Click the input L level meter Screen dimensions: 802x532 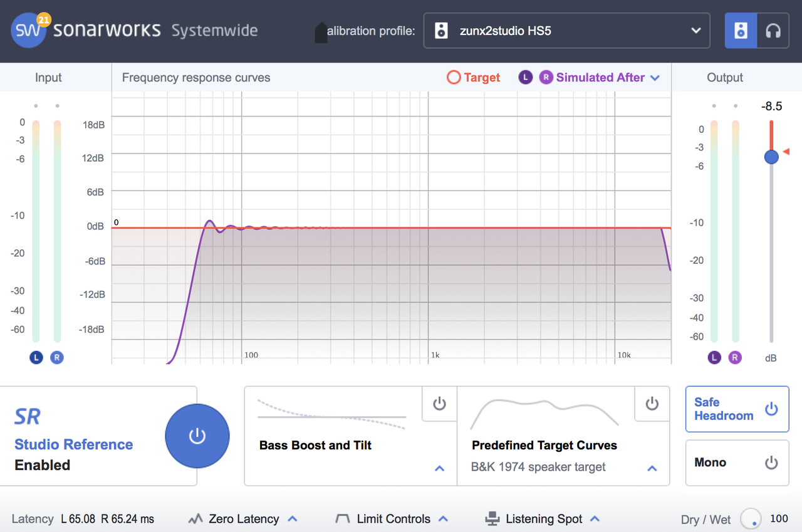[x=36, y=231]
